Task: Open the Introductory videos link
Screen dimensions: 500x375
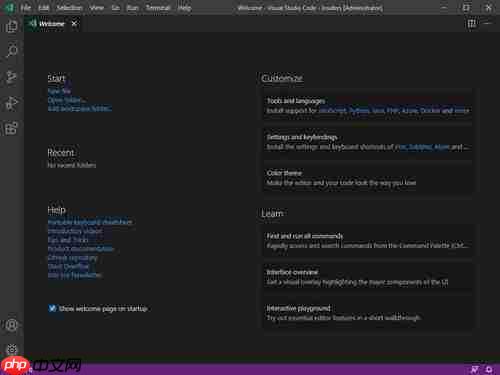Action: click(x=75, y=231)
